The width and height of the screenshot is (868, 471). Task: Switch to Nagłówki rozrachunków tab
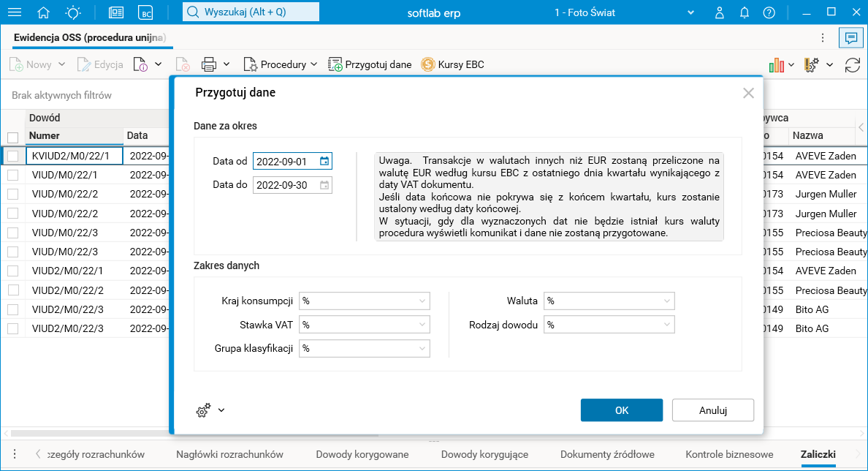[229, 455]
